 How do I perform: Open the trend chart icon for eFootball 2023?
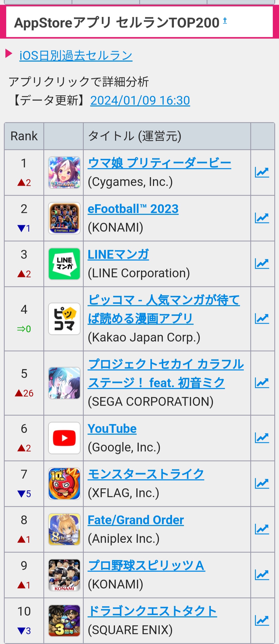coord(262,218)
